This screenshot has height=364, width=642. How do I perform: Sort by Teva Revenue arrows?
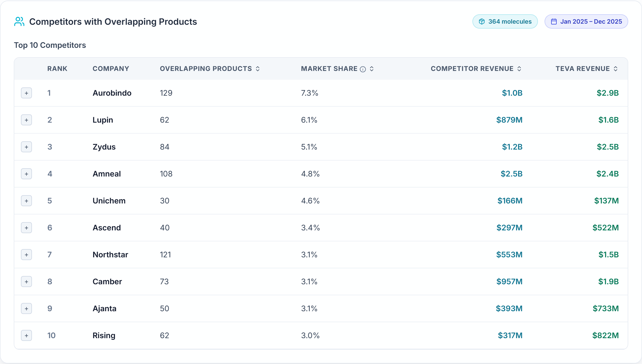click(x=616, y=69)
